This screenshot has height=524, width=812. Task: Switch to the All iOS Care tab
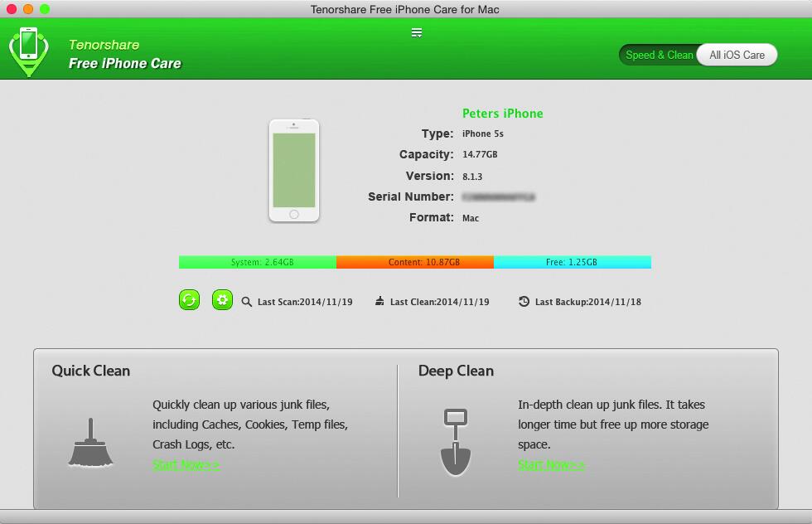[x=737, y=55]
